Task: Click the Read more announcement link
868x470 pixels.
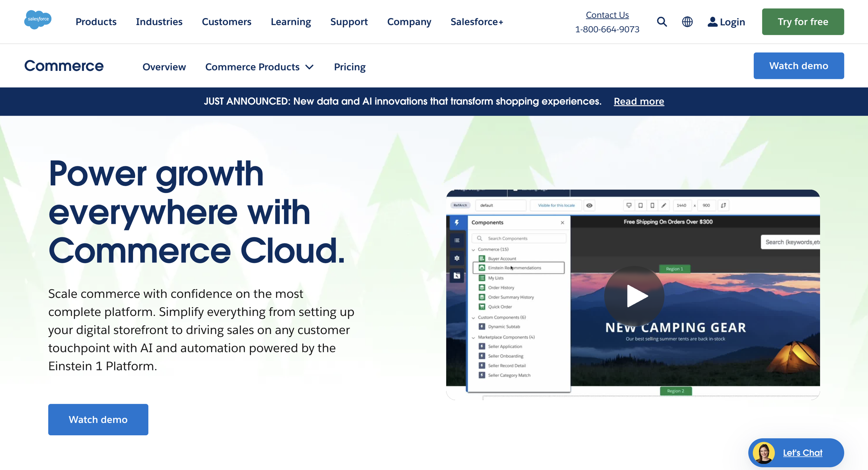Action: click(x=639, y=101)
